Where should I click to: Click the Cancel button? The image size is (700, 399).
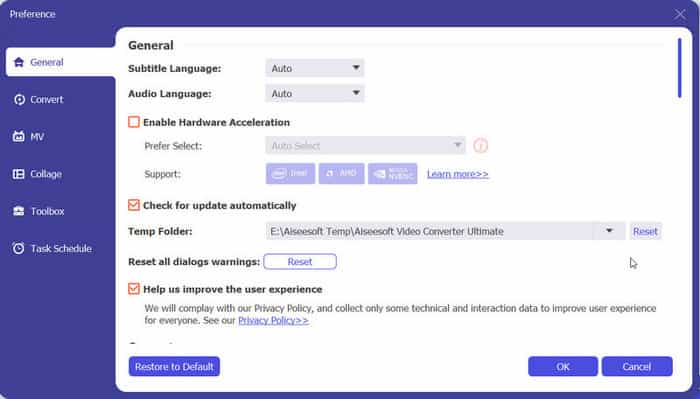coord(637,366)
